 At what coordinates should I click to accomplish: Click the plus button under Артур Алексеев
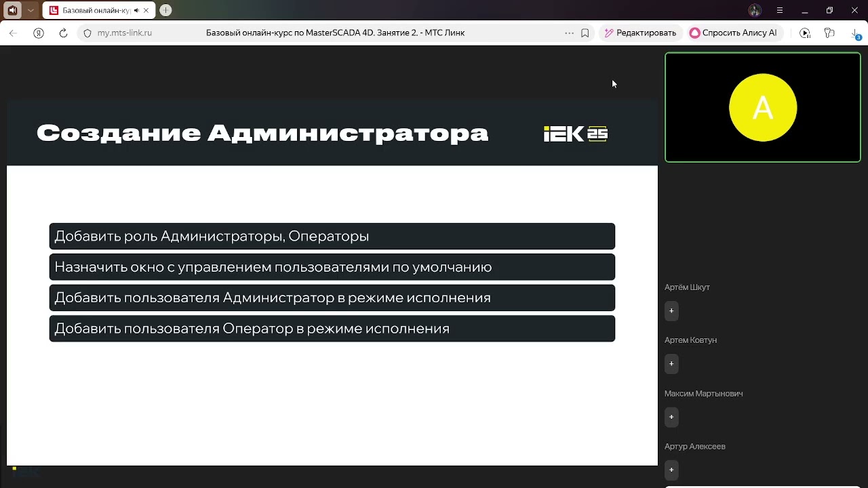click(x=671, y=469)
